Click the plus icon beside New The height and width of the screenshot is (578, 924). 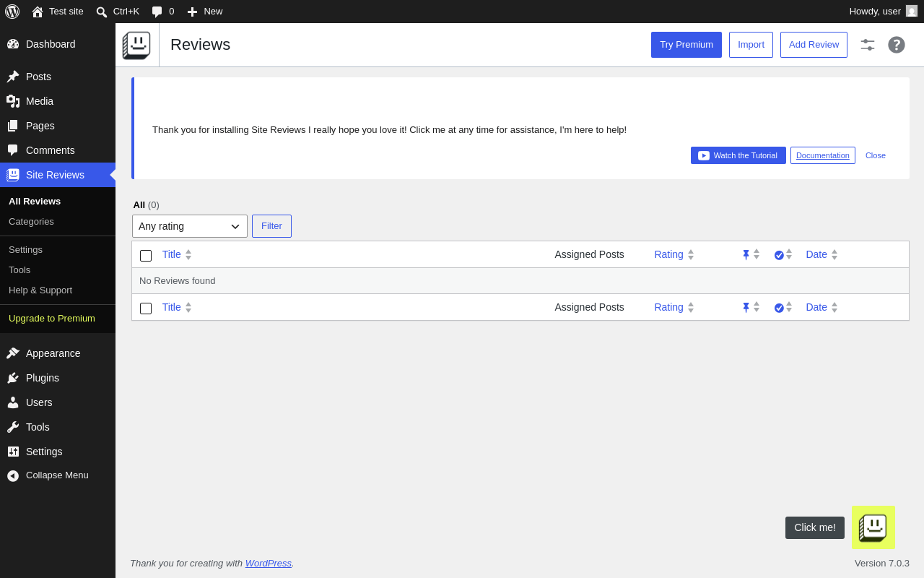tap(192, 12)
